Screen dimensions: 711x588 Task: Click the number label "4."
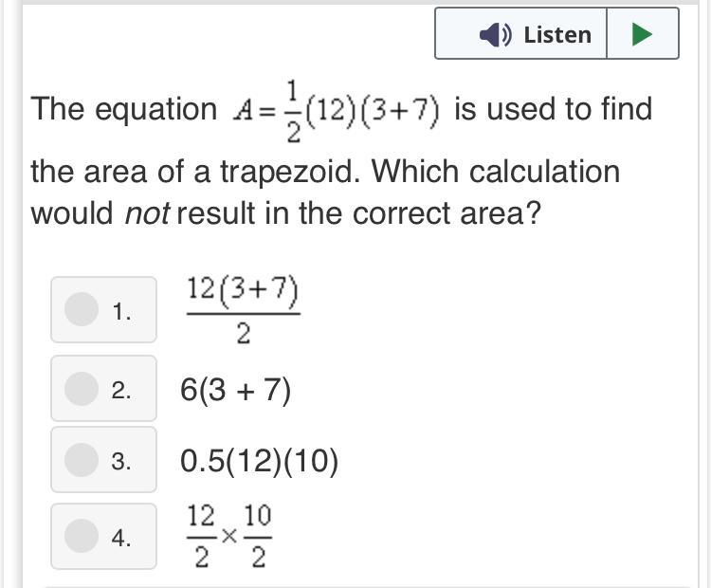point(121,539)
